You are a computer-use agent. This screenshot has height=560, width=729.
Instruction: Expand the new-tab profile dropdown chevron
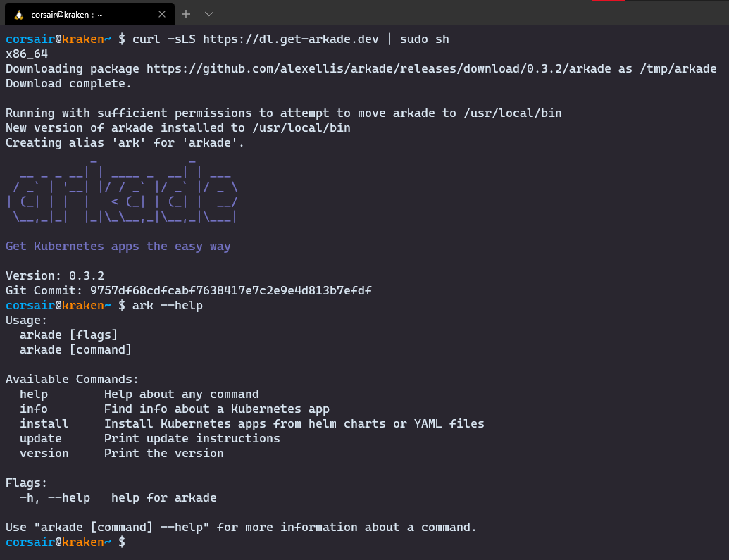[208, 14]
